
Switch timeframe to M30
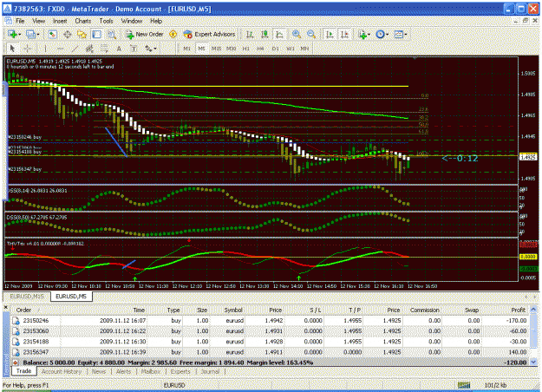coord(231,49)
